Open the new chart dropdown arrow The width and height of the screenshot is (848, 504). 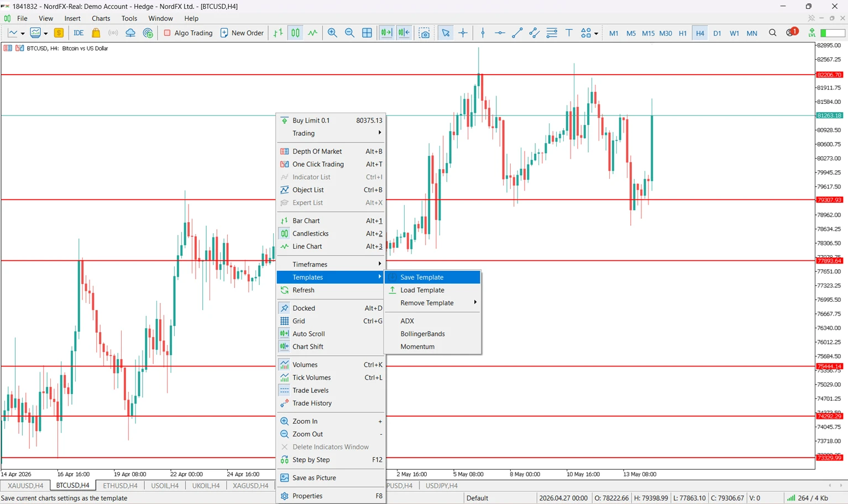point(23,34)
